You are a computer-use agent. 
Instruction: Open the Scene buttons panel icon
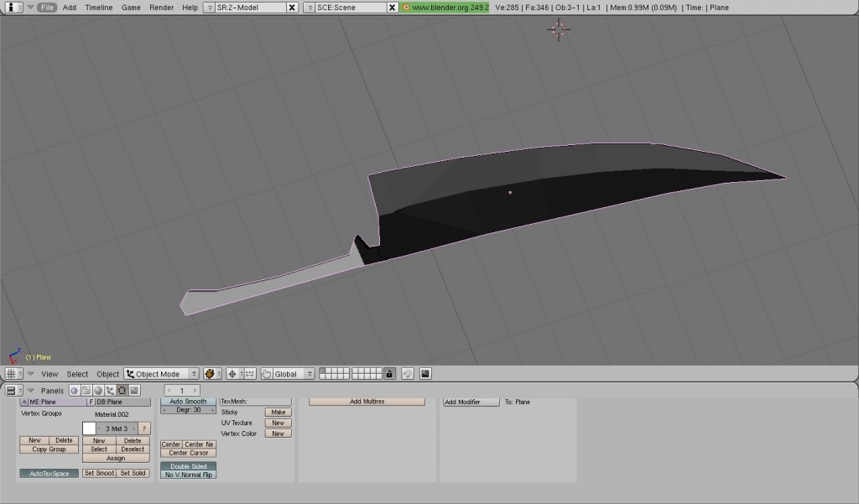click(x=134, y=390)
